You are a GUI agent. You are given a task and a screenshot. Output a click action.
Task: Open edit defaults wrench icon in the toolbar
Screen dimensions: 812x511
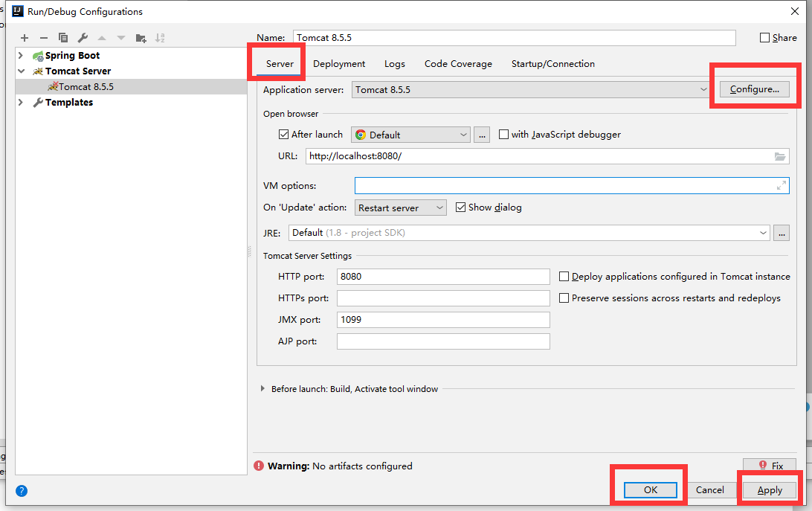pos(83,38)
